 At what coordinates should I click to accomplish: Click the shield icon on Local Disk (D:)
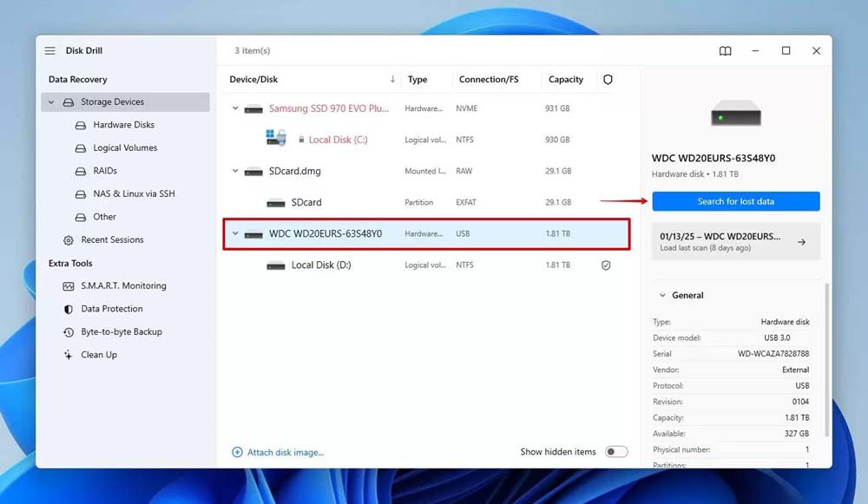tap(606, 265)
